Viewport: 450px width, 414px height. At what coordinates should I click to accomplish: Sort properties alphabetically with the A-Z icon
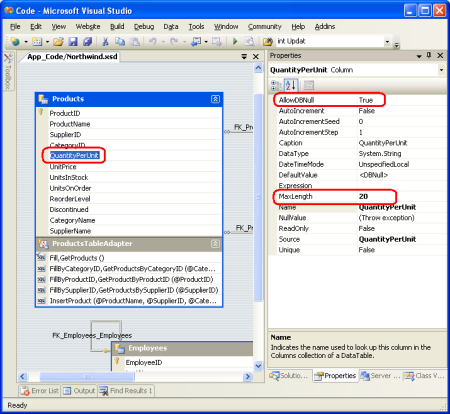coord(291,85)
